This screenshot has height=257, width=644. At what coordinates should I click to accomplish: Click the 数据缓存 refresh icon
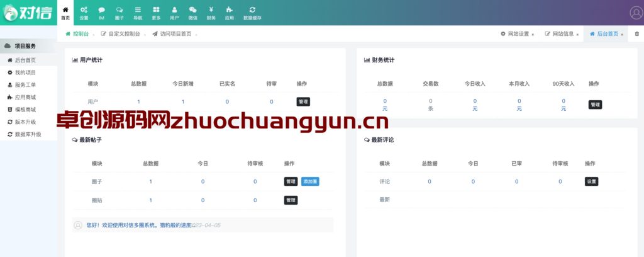coord(252,9)
